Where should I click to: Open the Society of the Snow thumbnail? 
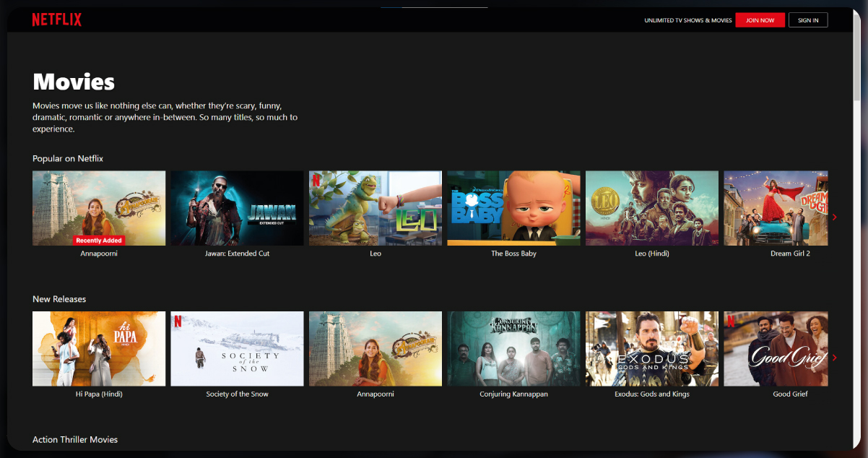(x=237, y=349)
